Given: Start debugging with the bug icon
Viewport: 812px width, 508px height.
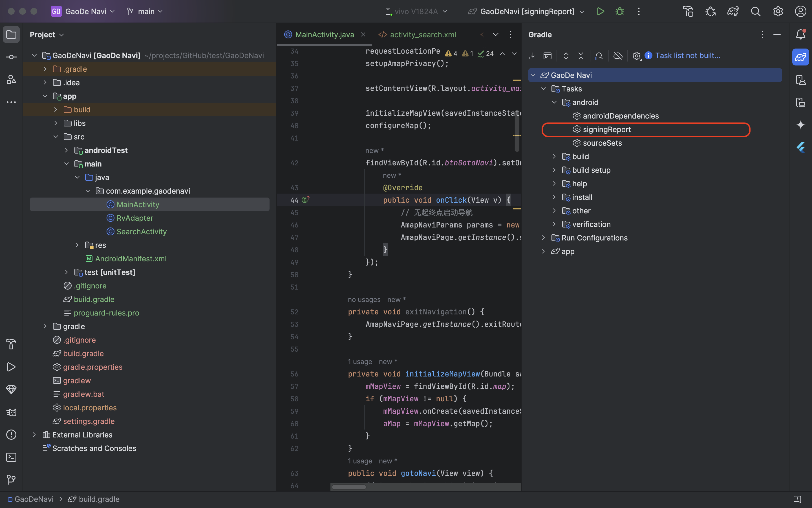Looking at the screenshot, I should 620,11.
